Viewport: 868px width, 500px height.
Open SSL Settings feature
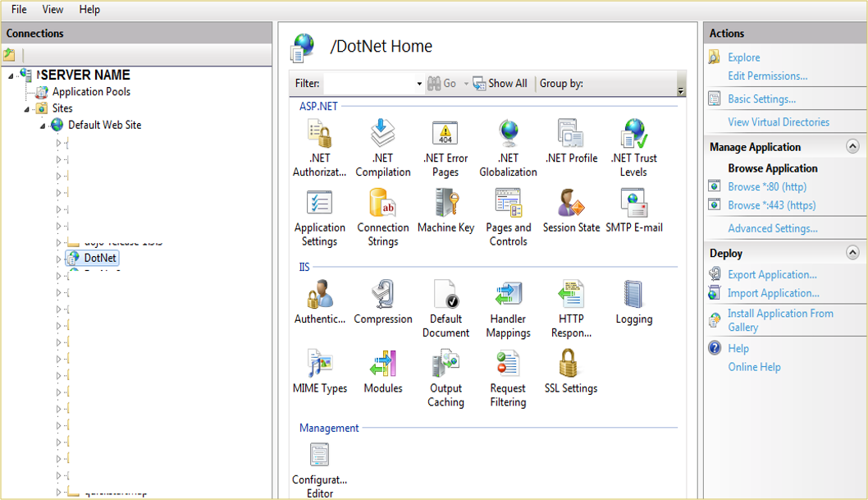[571, 372]
